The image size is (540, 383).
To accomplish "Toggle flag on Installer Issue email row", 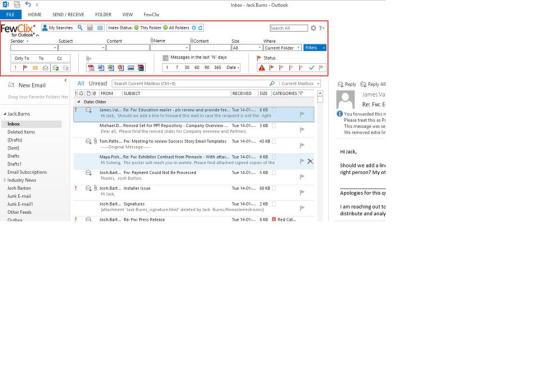I will [302, 193].
